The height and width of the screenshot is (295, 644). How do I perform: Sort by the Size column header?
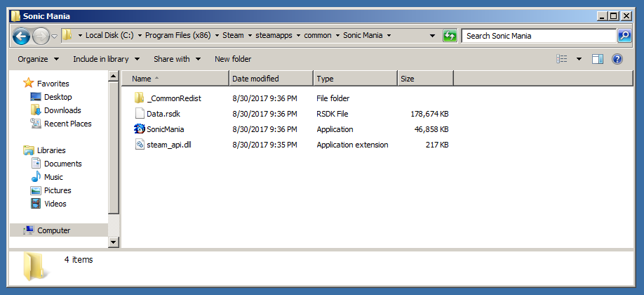click(x=426, y=79)
